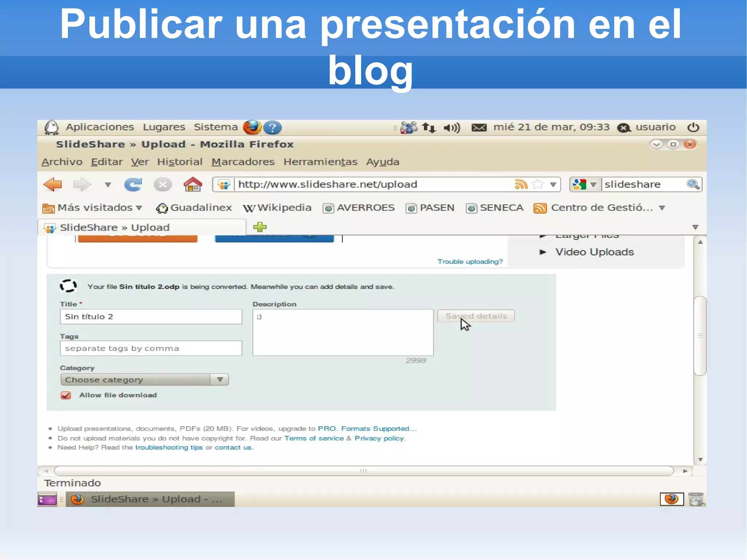Click the search magnifier icon
The height and width of the screenshot is (560, 747).
point(693,185)
